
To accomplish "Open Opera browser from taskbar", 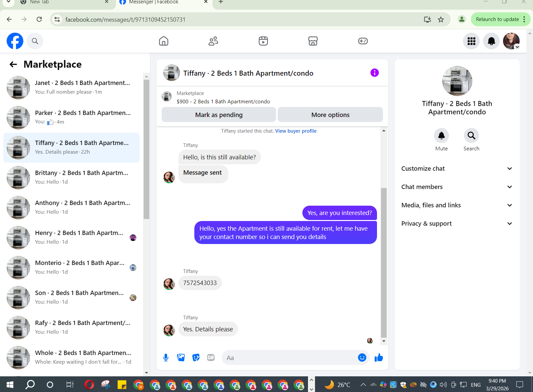I will [89, 385].
